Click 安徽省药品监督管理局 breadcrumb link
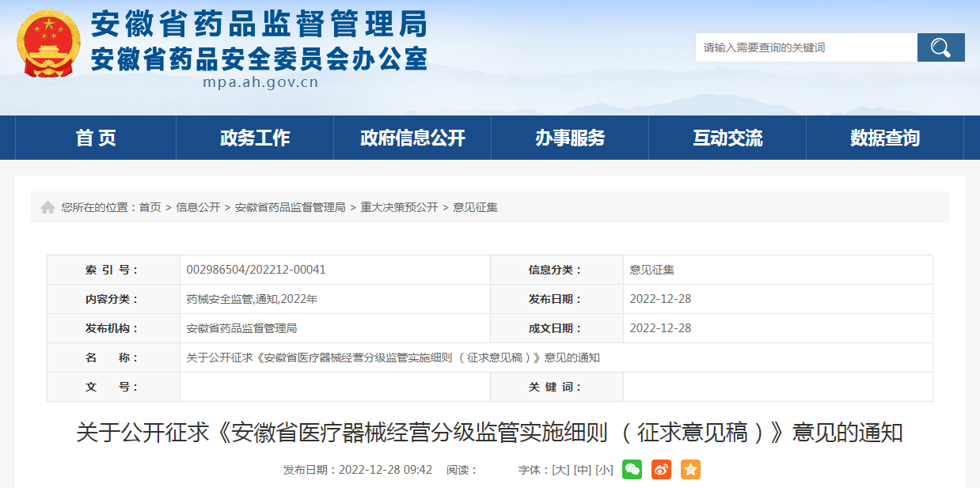 pos(290,207)
